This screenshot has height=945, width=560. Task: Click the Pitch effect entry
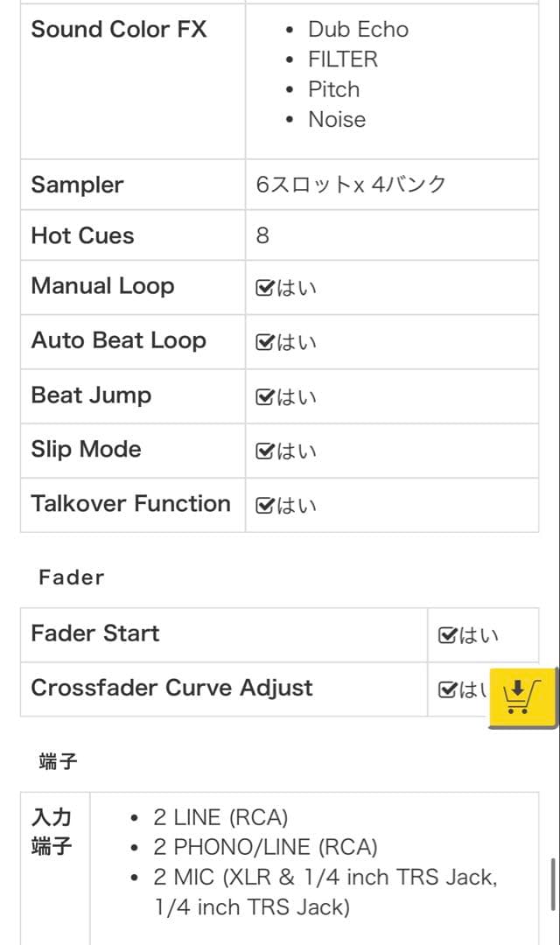(x=333, y=89)
